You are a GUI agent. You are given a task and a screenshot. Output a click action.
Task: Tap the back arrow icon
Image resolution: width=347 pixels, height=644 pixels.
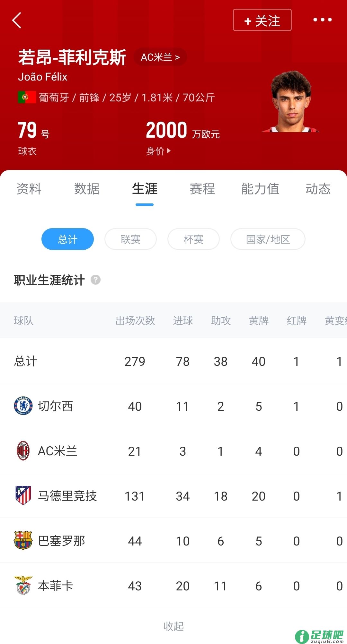point(17,20)
